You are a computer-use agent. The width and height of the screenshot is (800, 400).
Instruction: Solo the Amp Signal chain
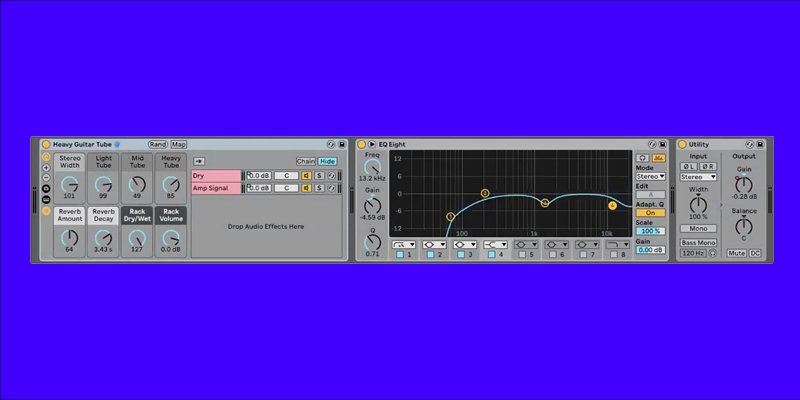click(319, 188)
